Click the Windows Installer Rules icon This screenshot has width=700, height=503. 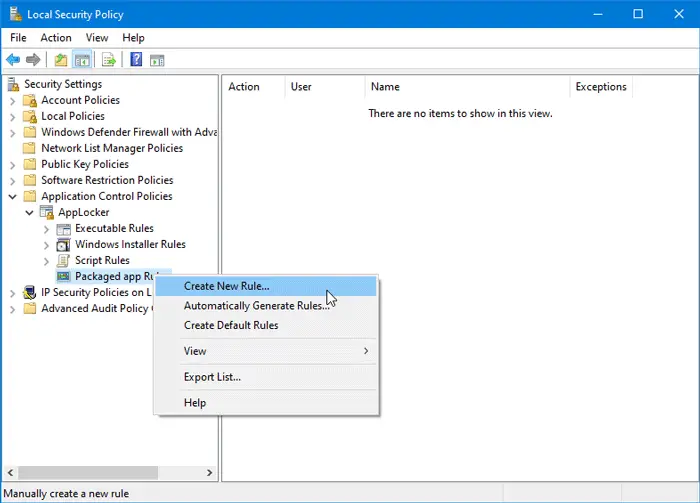pyautogui.click(x=64, y=244)
